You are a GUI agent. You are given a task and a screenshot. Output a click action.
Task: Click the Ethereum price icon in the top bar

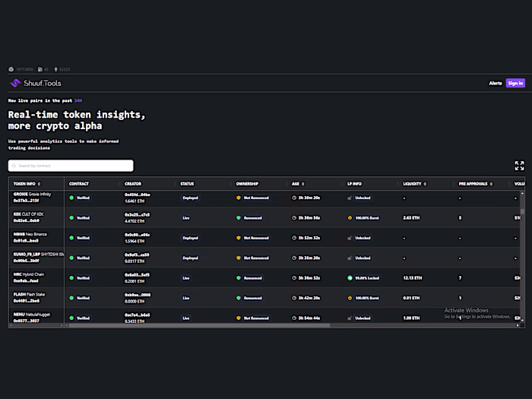[x=54, y=69]
